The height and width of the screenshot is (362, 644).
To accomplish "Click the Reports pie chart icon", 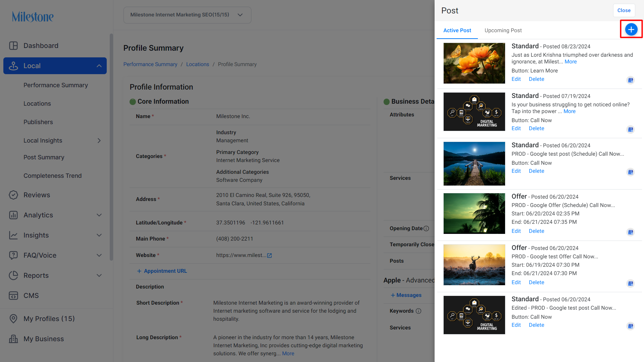I will click(13, 275).
